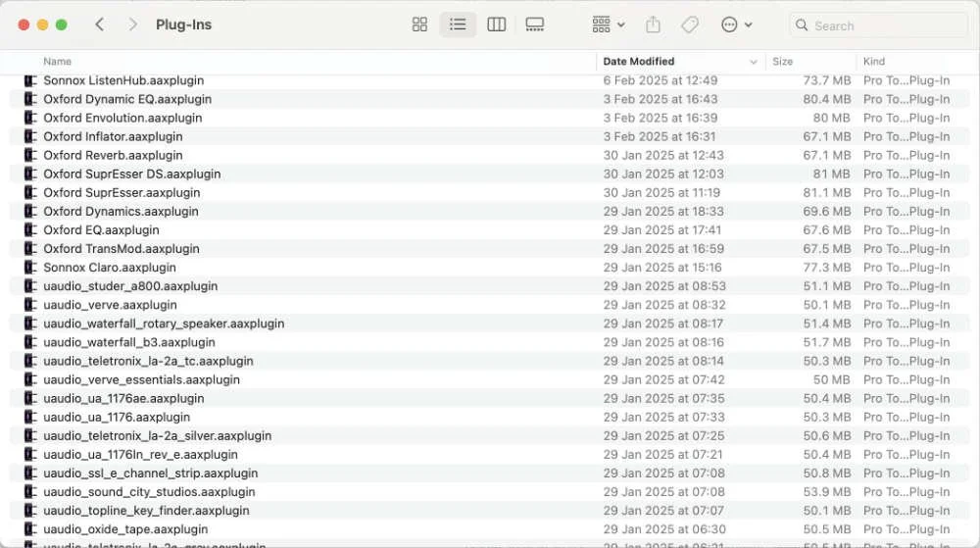Click the file name uaudio_sound_city_studios.aaxplugin
Viewport: 980px width, 548px height.
coord(149,492)
